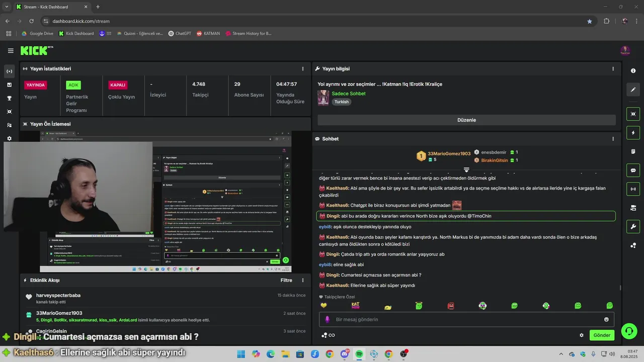Screen dimensions: 644x362
Task: Open the Yayın bilgisi panel options menu
Action: (613, 69)
